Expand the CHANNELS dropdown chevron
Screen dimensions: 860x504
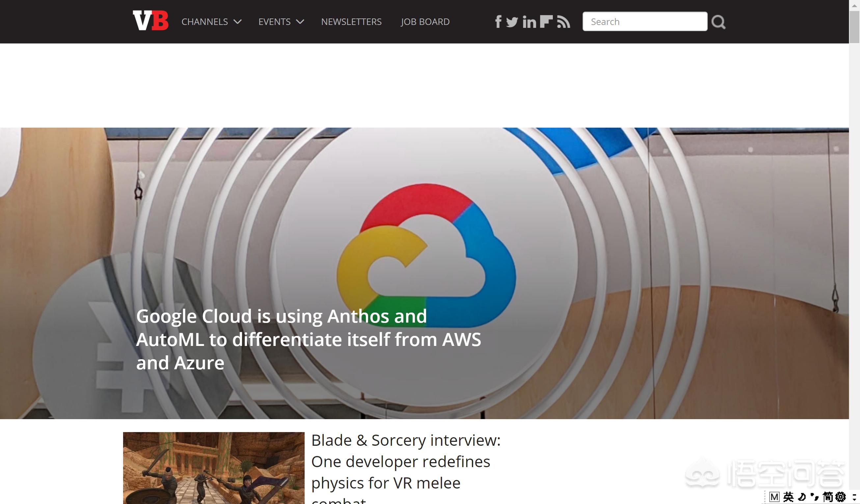tap(237, 22)
